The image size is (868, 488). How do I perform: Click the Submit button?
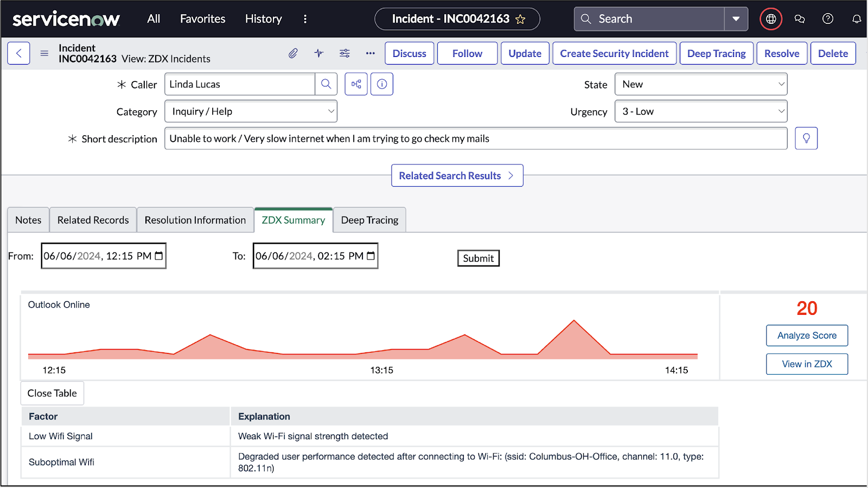tap(478, 258)
